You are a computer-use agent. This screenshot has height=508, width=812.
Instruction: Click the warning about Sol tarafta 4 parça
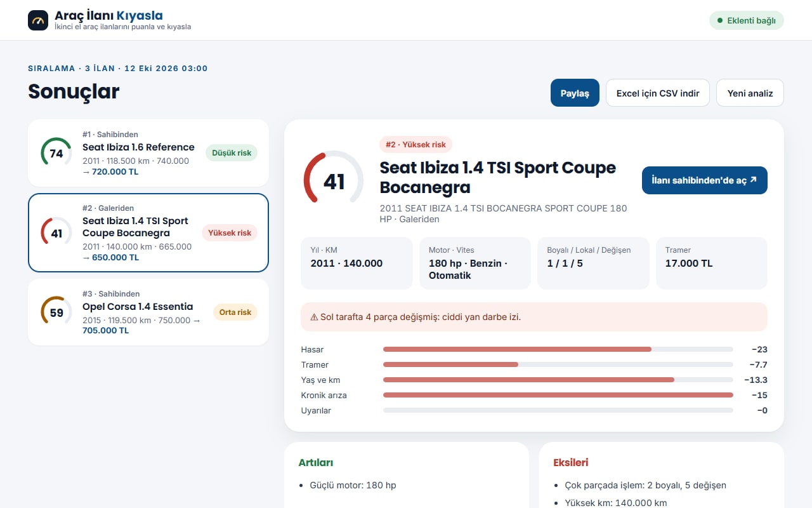click(534, 317)
